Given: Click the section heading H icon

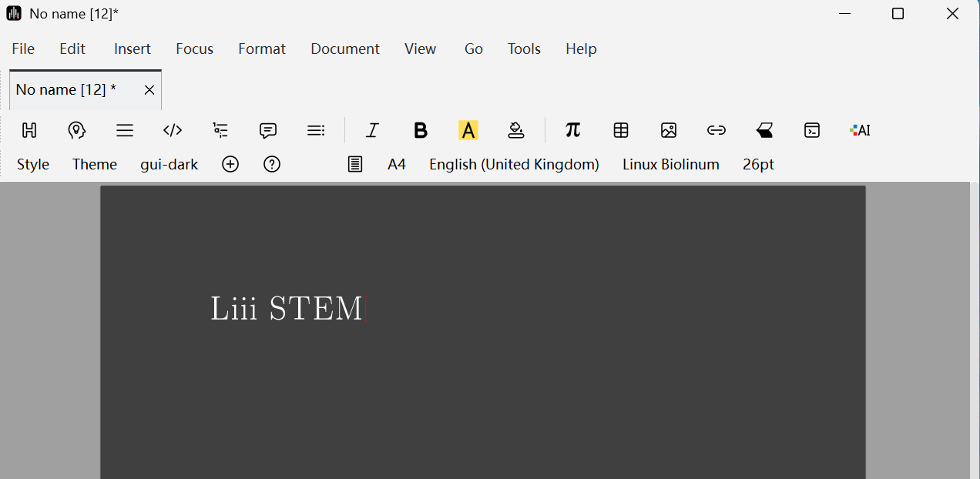Looking at the screenshot, I should [29, 130].
